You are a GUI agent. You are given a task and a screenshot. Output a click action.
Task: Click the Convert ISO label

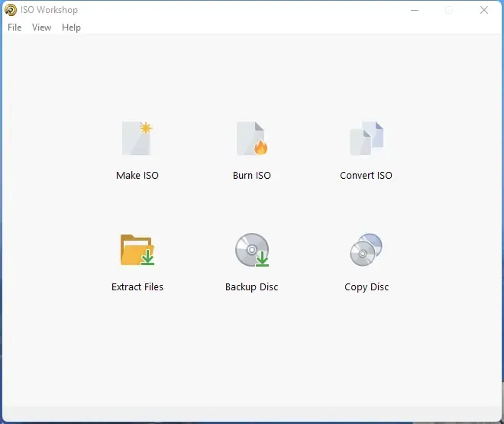pos(366,176)
